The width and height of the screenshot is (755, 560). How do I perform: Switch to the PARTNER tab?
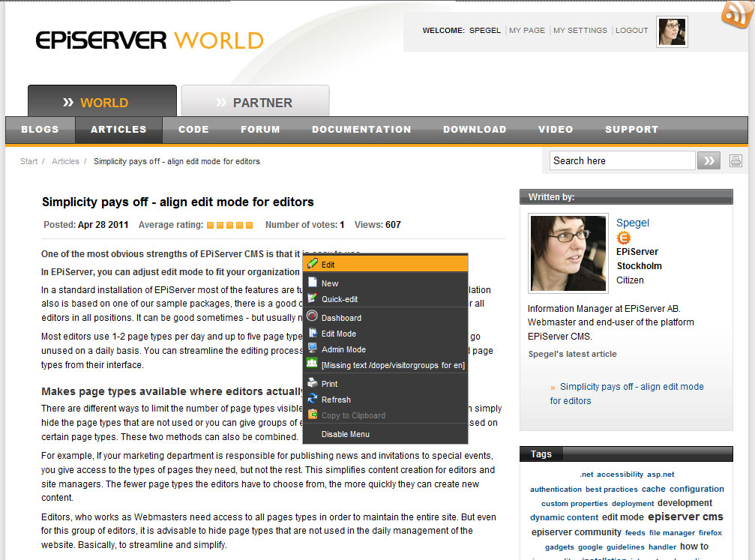click(255, 102)
